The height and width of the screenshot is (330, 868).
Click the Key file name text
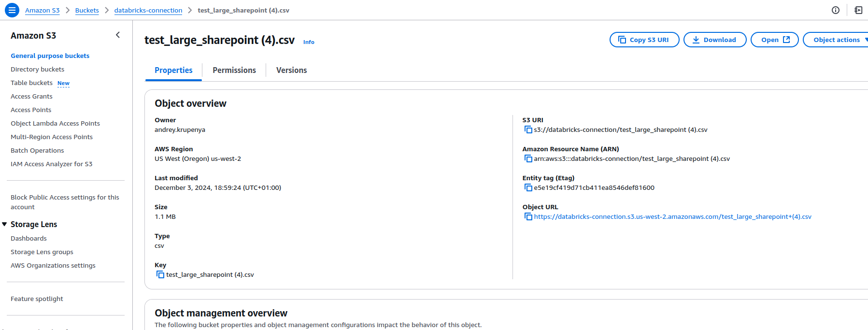tap(210, 274)
